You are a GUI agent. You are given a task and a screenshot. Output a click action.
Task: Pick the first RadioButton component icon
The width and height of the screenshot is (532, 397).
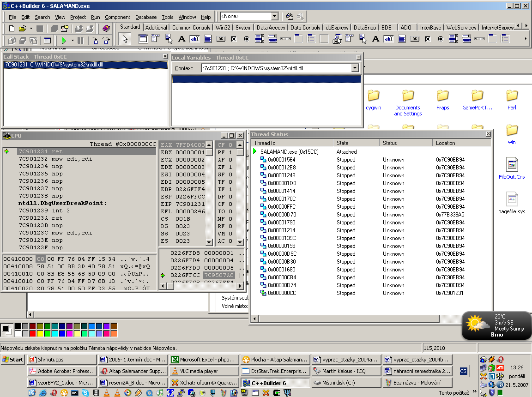[x=247, y=39]
